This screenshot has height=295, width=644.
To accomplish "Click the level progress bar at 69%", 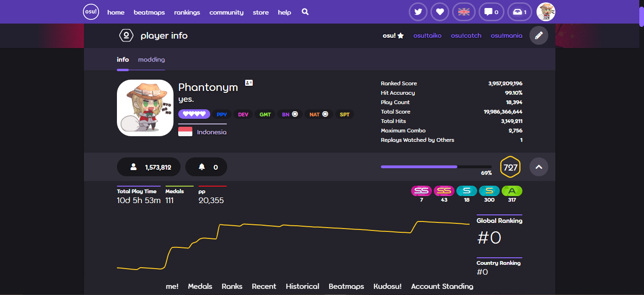I will (x=436, y=167).
